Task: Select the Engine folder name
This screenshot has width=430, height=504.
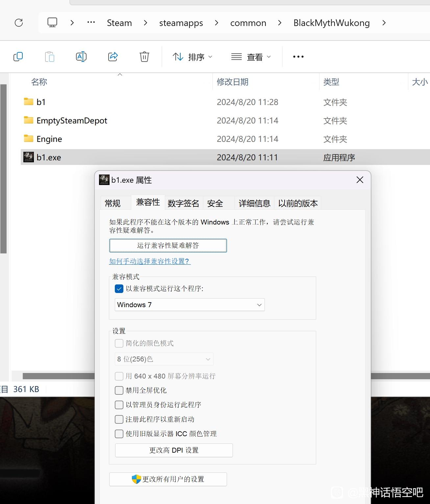Action: 49,139
